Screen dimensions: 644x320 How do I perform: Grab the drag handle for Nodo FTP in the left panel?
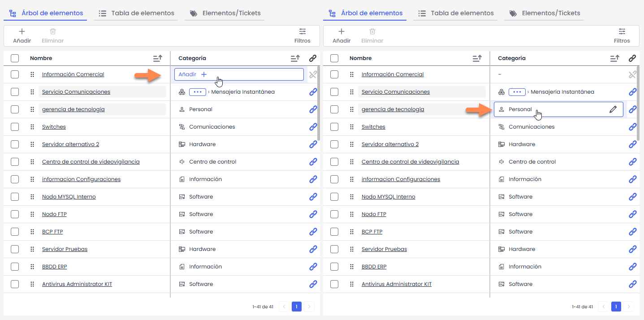[32, 214]
